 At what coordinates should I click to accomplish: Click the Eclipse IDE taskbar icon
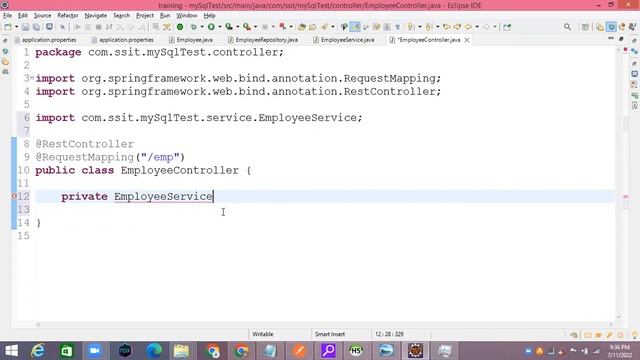[x=416, y=351]
